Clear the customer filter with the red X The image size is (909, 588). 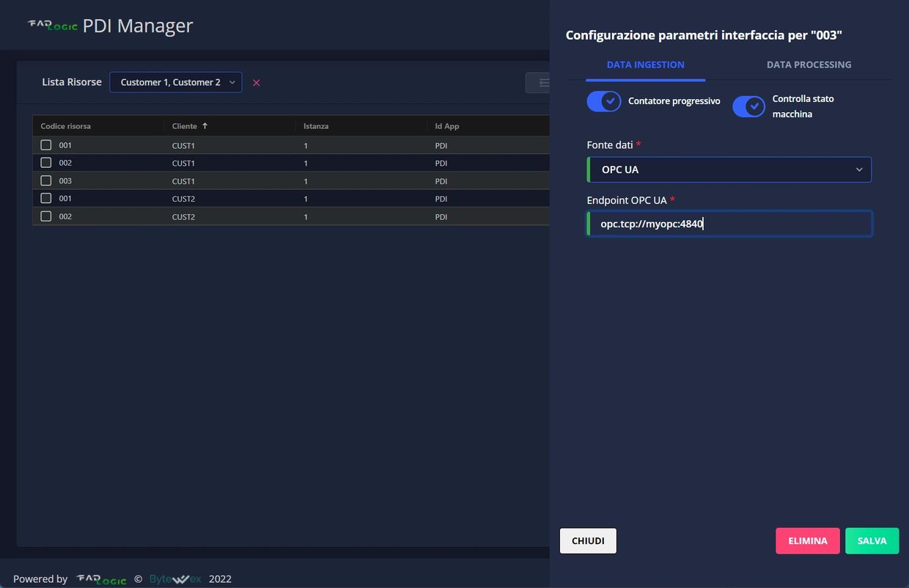point(257,83)
